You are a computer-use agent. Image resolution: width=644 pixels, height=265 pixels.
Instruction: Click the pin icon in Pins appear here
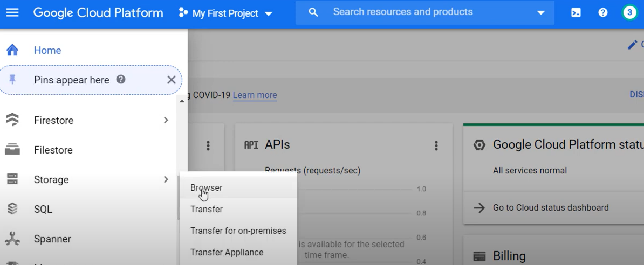12,80
